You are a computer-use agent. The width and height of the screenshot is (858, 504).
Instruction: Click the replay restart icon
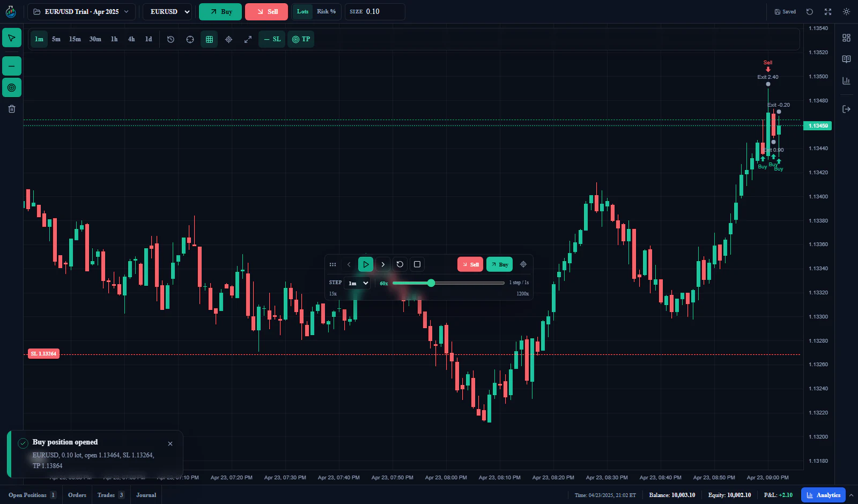(x=400, y=264)
